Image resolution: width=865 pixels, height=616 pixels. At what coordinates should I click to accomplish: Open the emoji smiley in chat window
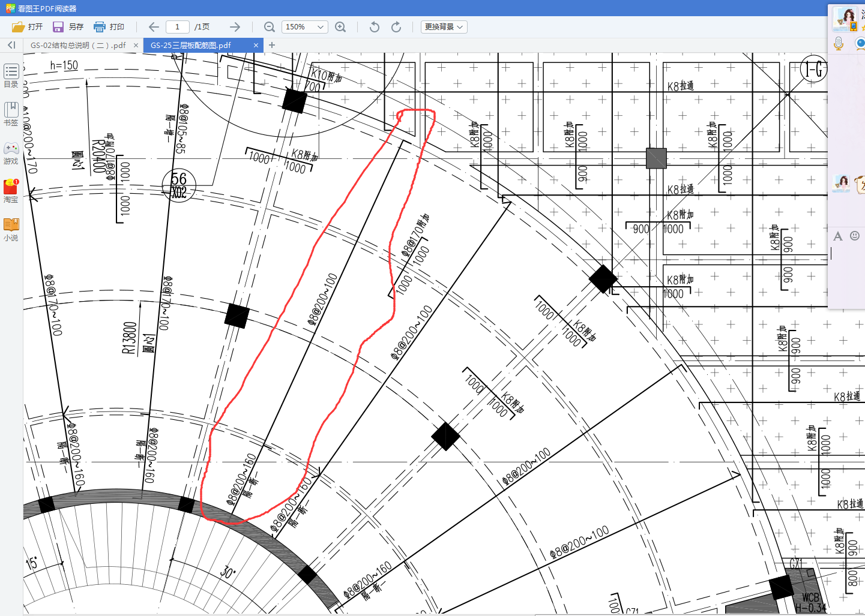[x=855, y=236]
